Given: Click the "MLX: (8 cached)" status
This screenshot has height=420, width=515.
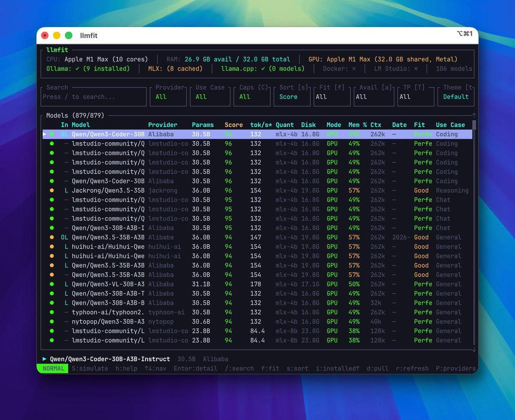Looking at the screenshot, I should (175, 69).
